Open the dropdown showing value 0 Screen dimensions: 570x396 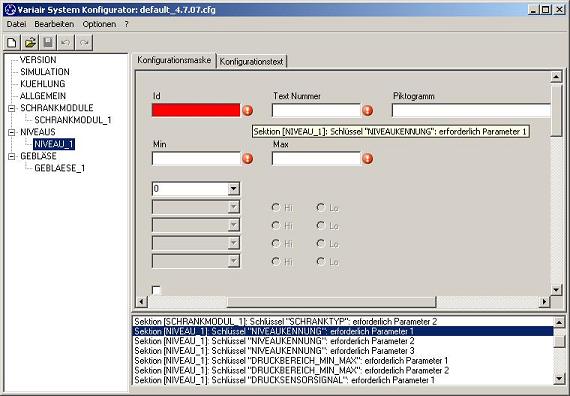[x=233, y=189]
